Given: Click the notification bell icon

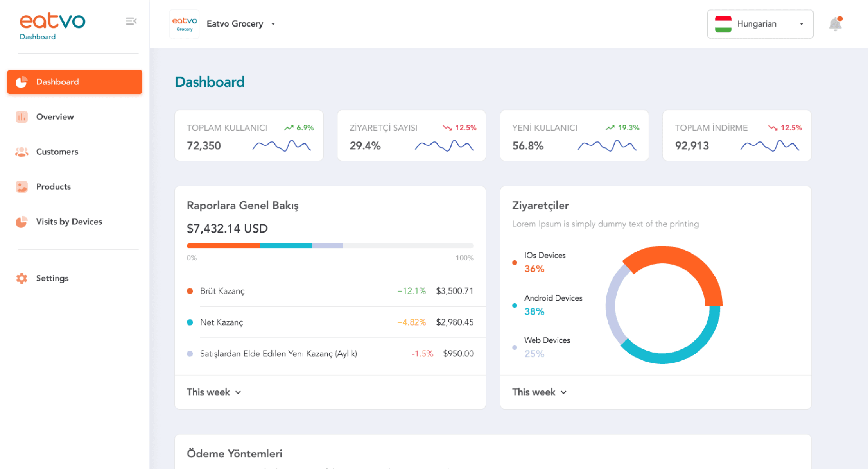Looking at the screenshot, I should (x=835, y=23).
